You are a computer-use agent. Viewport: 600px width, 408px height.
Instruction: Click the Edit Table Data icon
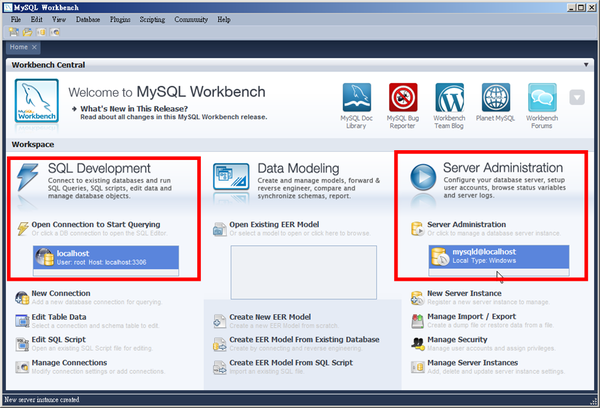click(22, 321)
